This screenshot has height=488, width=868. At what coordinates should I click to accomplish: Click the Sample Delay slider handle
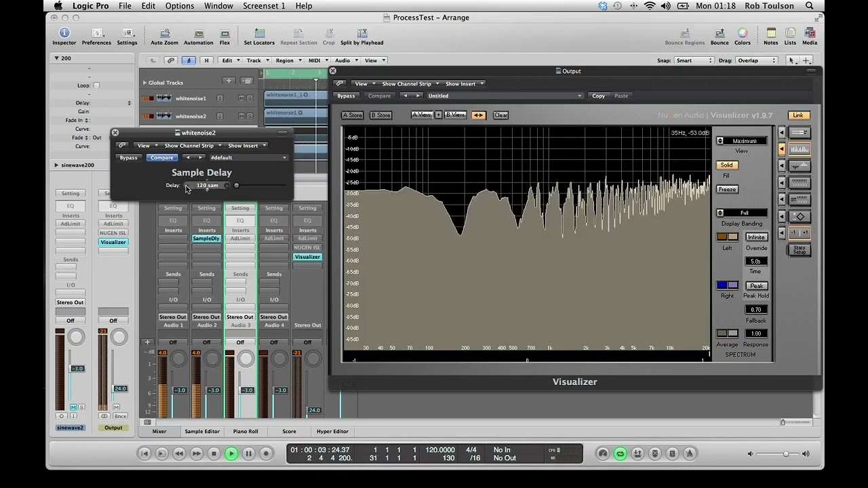pyautogui.click(x=237, y=185)
